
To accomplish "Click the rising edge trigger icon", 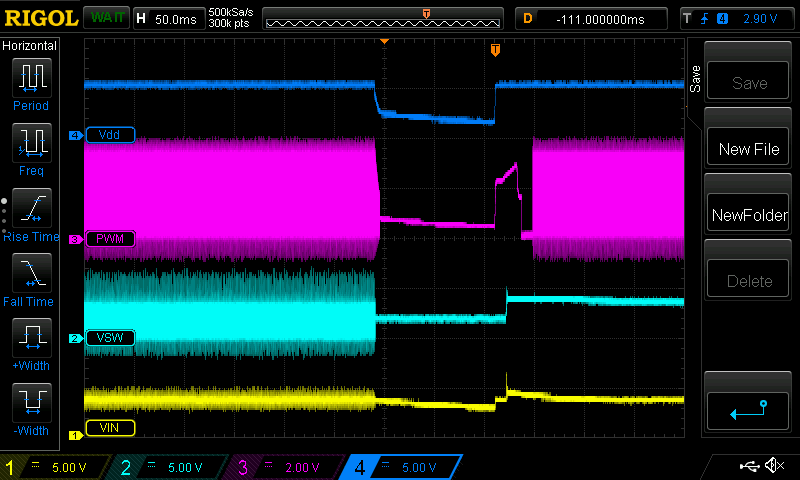I will [705, 19].
